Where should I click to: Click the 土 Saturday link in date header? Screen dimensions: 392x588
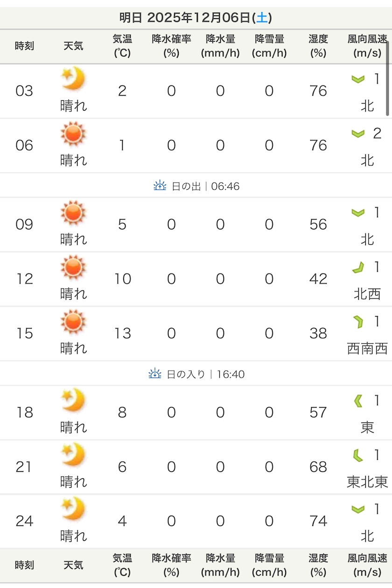click(262, 18)
